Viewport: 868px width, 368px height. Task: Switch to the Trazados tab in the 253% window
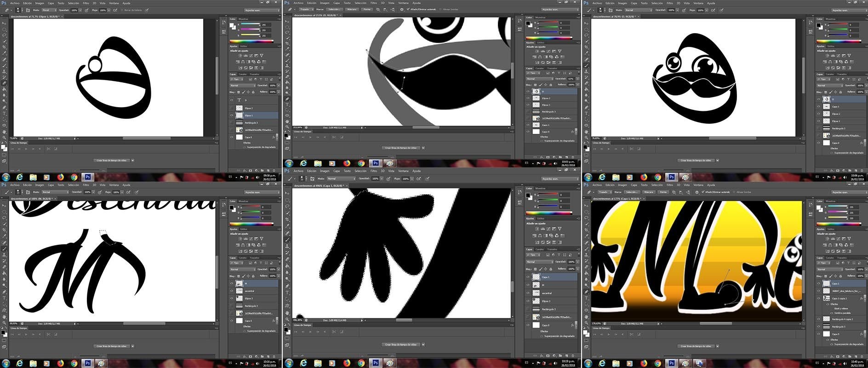coord(552,69)
